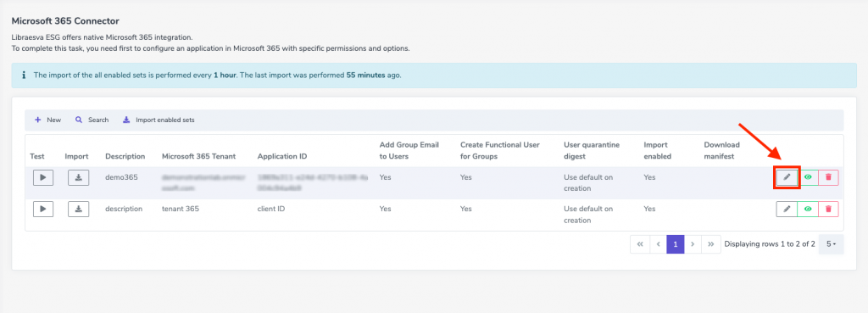View demo365 connector via eye icon
This screenshot has height=313, width=868.
[x=808, y=177]
